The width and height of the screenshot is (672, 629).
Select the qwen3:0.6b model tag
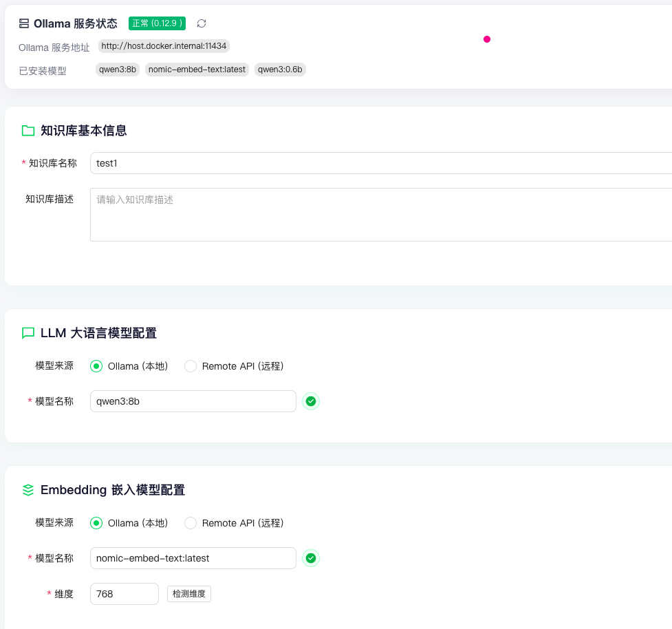pos(280,69)
